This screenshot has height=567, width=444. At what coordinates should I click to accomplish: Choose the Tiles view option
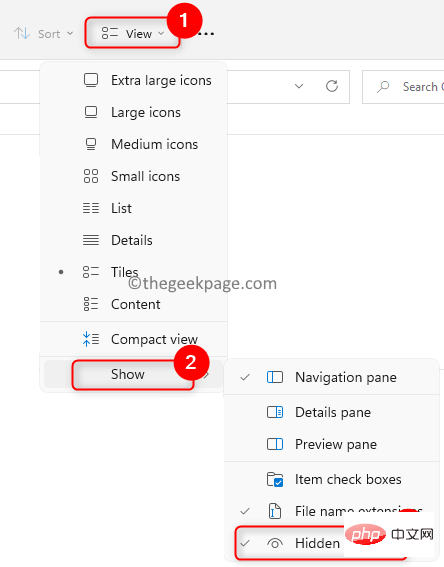tap(133, 272)
